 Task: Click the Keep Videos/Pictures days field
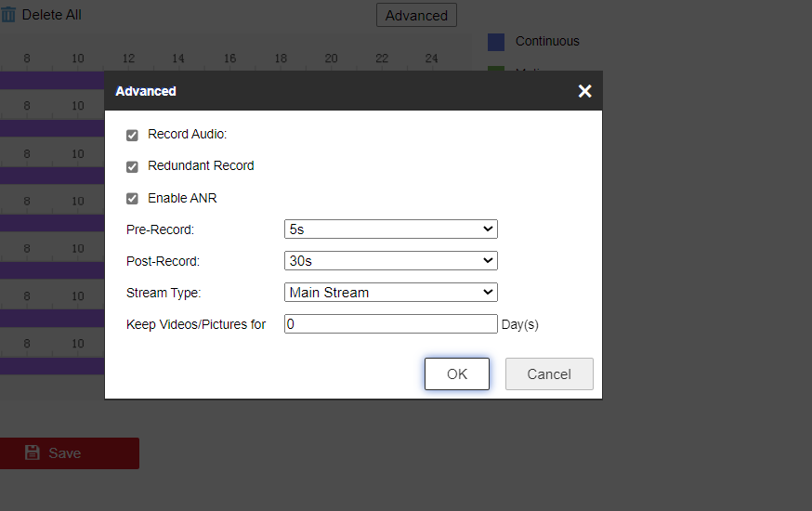coord(390,324)
